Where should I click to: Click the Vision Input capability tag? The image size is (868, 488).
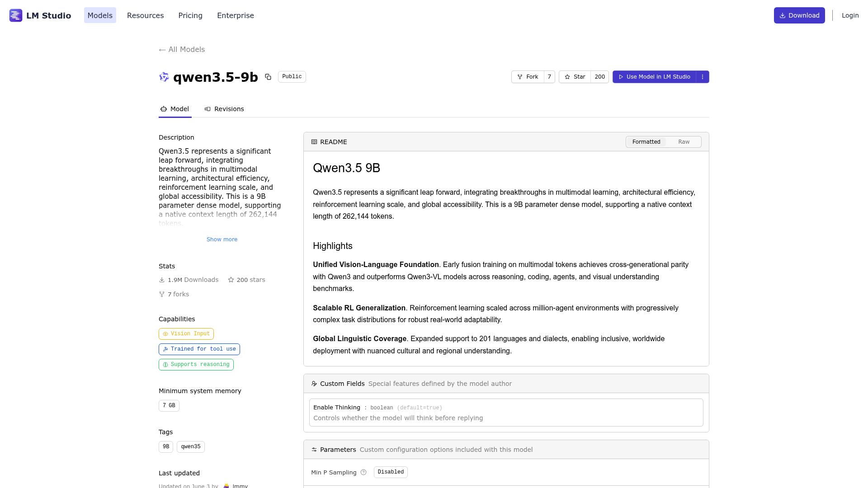186,334
